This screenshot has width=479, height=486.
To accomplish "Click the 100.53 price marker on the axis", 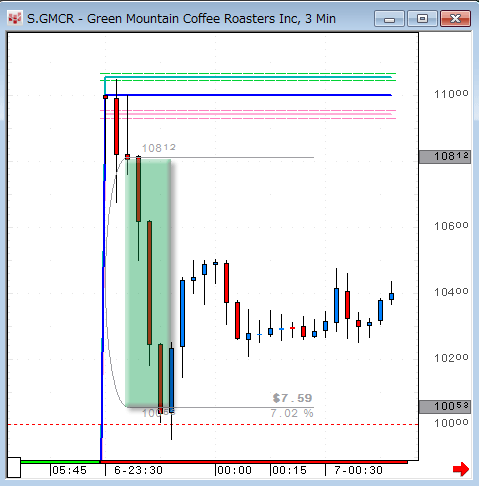I will click(x=445, y=407).
